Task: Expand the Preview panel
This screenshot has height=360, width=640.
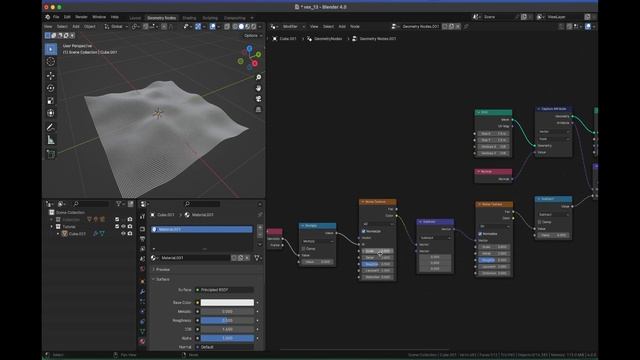Action: 163,269
